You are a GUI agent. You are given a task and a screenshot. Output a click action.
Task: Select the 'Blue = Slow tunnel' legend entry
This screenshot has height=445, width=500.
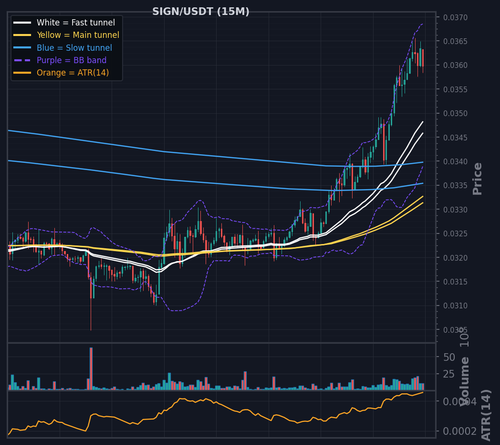63,48
